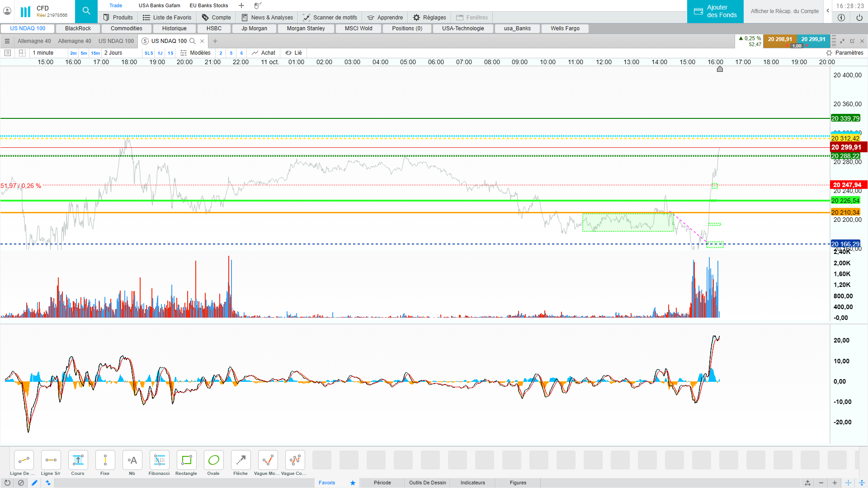Viewport: 868px width, 488px height.
Task: Select the Fibonacci drawing tool
Action: pos(159,460)
